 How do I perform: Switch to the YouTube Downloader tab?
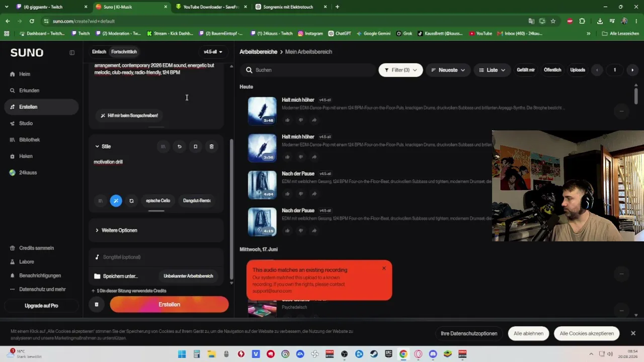click(x=211, y=7)
